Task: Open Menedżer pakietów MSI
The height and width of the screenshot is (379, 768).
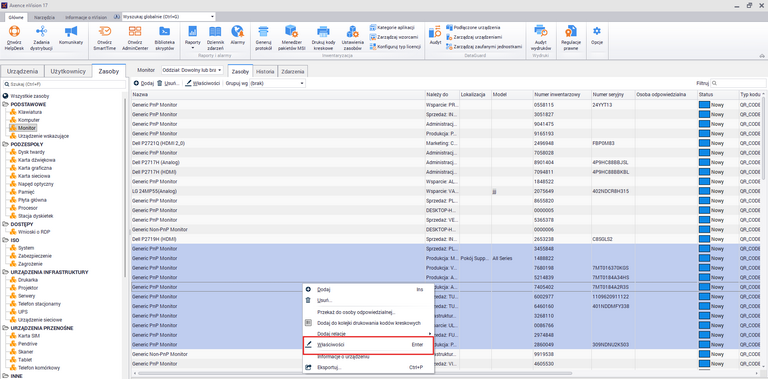Action: click(x=291, y=38)
